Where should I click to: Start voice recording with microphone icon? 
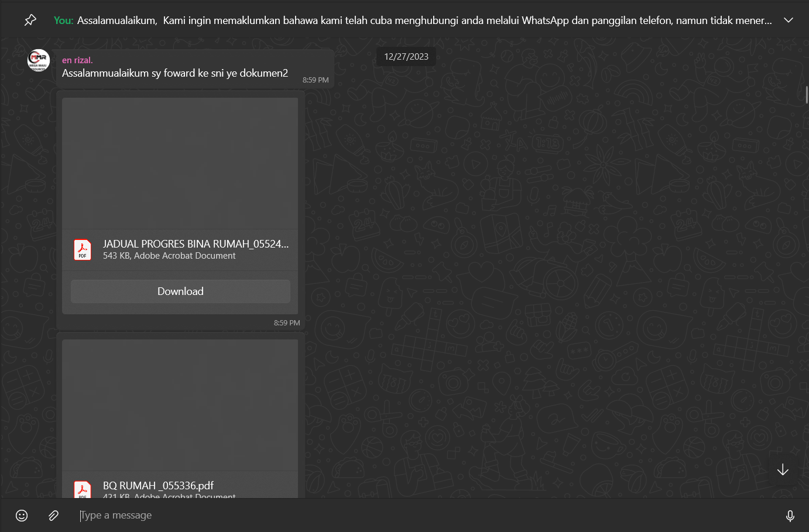point(790,516)
